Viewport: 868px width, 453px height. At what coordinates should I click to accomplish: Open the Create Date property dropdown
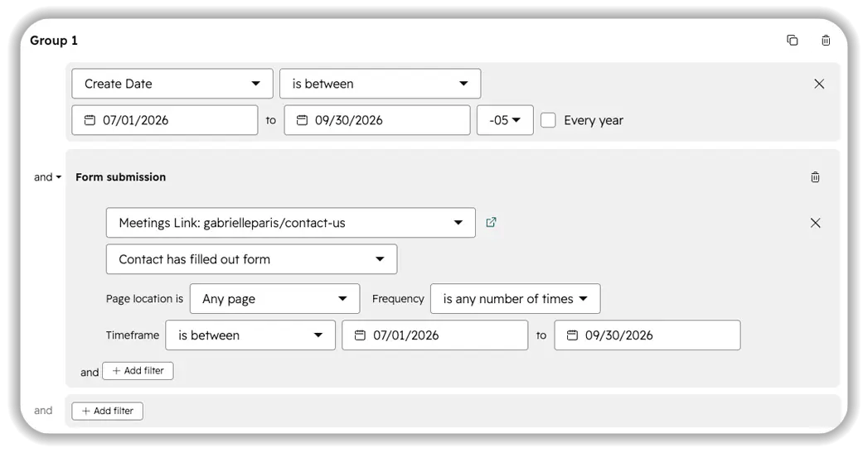click(172, 84)
